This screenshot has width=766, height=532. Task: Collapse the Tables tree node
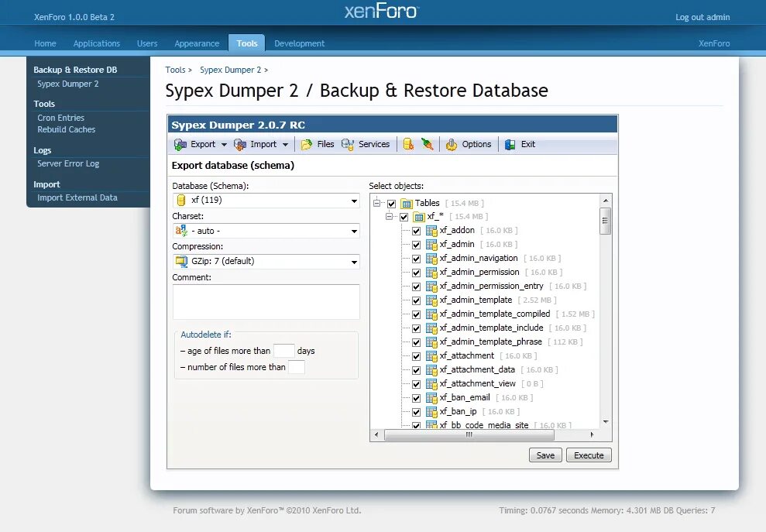(376, 203)
